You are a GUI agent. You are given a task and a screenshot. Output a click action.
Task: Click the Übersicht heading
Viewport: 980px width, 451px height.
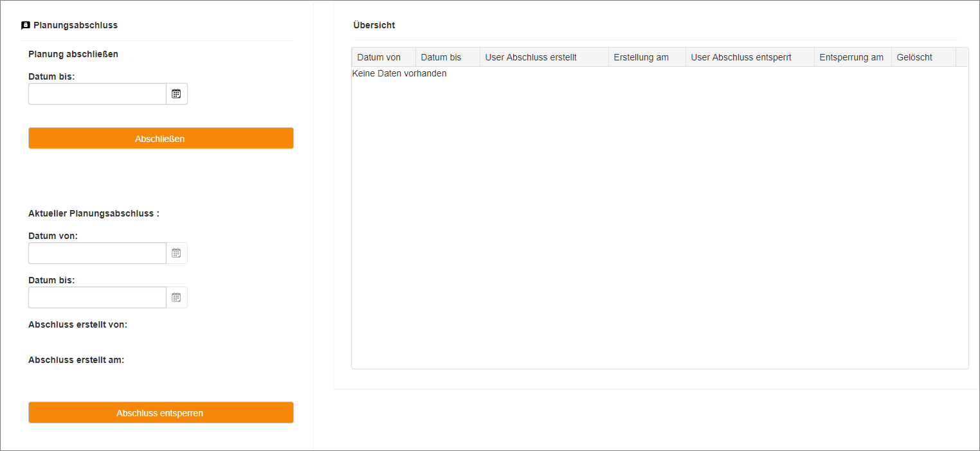click(x=374, y=26)
